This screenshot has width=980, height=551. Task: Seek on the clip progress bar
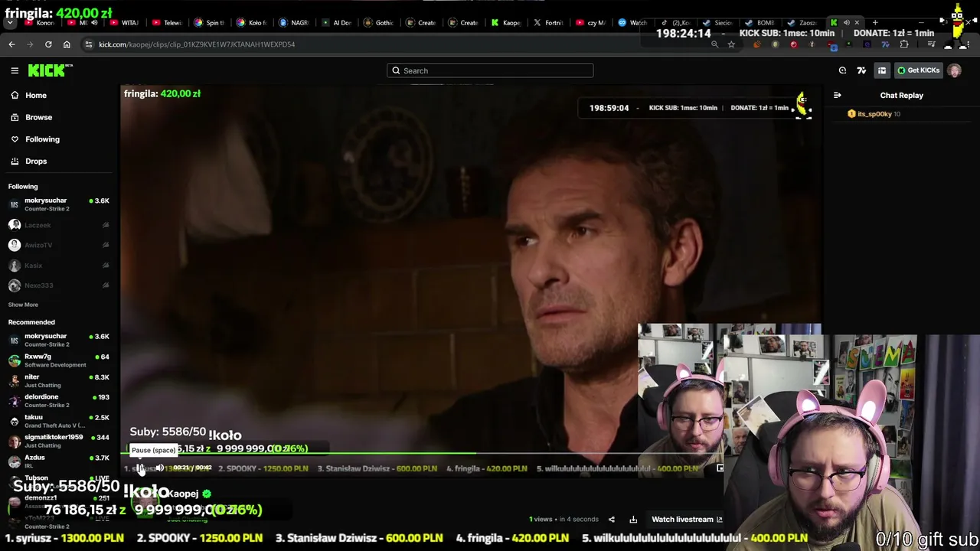click(423, 455)
